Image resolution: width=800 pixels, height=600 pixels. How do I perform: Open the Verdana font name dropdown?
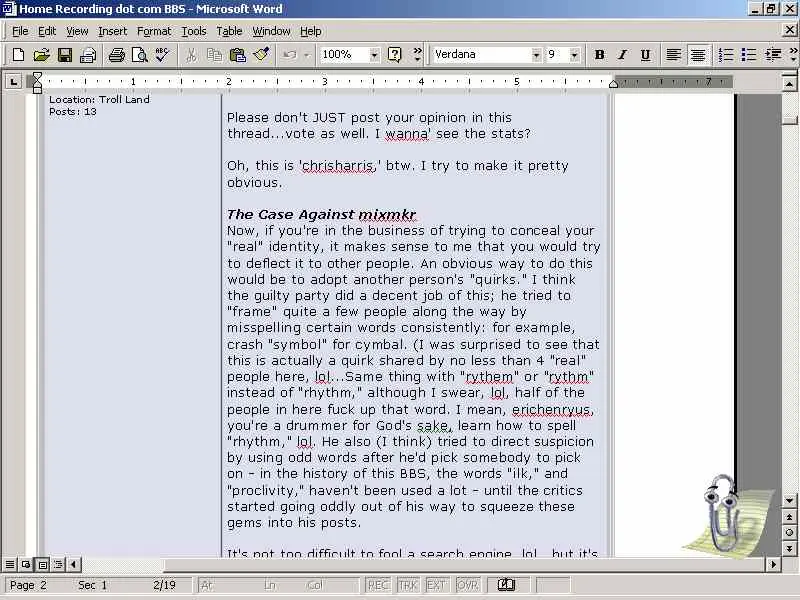(x=536, y=55)
